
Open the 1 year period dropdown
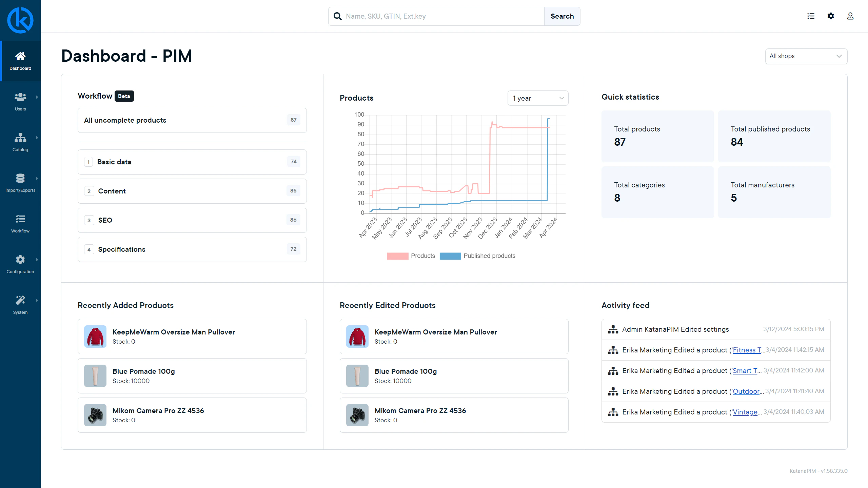pos(538,98)
